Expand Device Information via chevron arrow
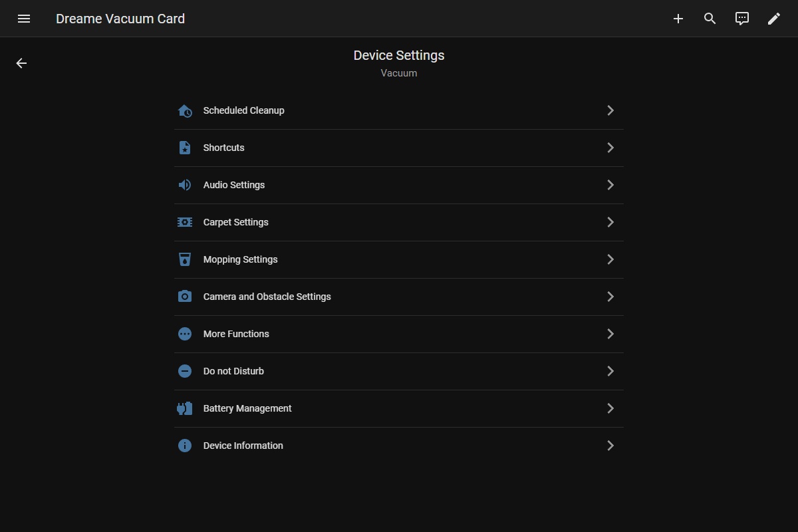 pos(610,446)
